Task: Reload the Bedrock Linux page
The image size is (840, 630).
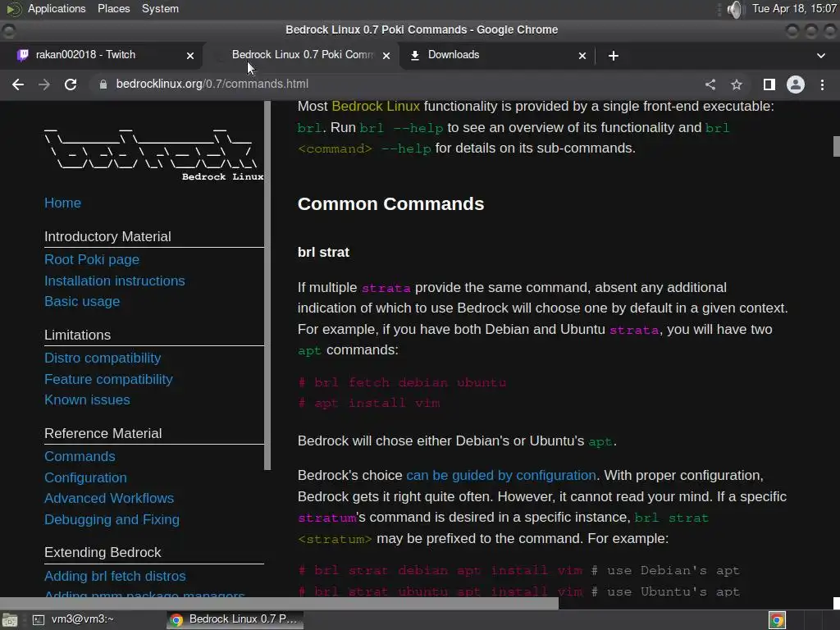Action: 71,84
